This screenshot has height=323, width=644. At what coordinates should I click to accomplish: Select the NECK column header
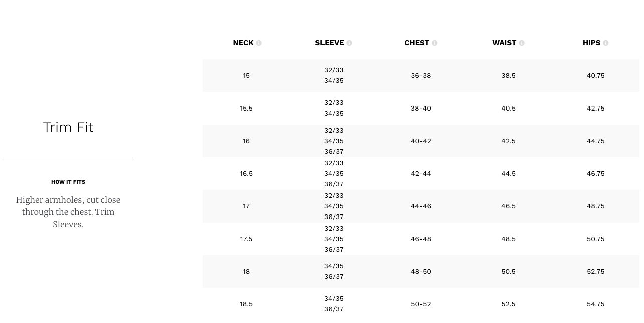(x=243, y=43)
